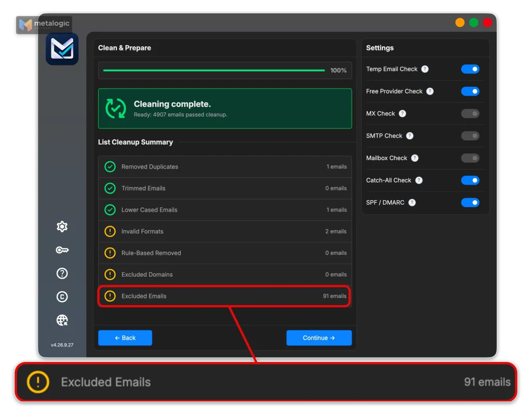Click the '2 emails' Invalid Formats count
The width and height of the screenshot is (532, 417).
click(336, 231)
